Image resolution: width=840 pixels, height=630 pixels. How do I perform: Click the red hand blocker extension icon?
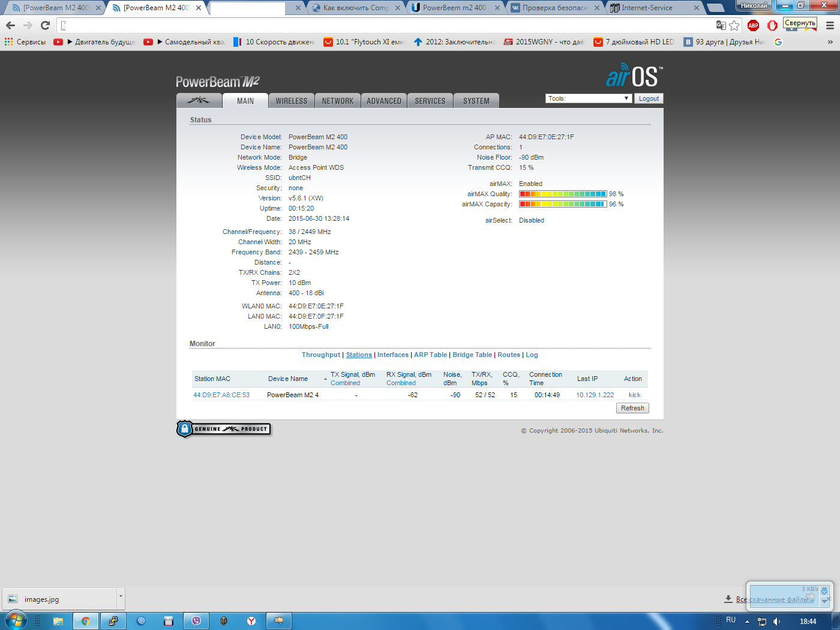click(772, 25)
